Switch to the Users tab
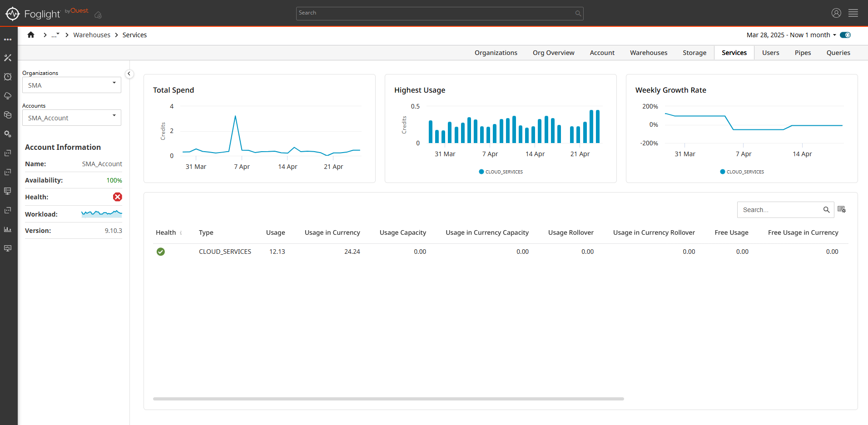 click(771, 53)
